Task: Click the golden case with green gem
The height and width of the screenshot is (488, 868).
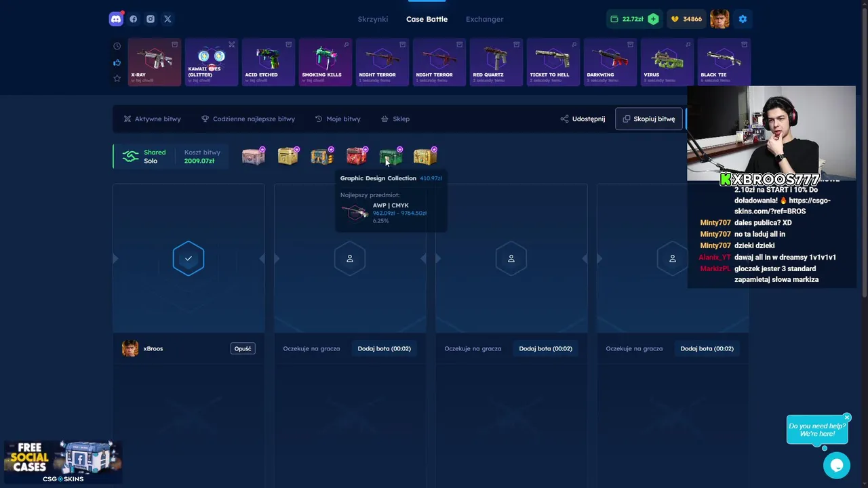Action: (425, 157)
